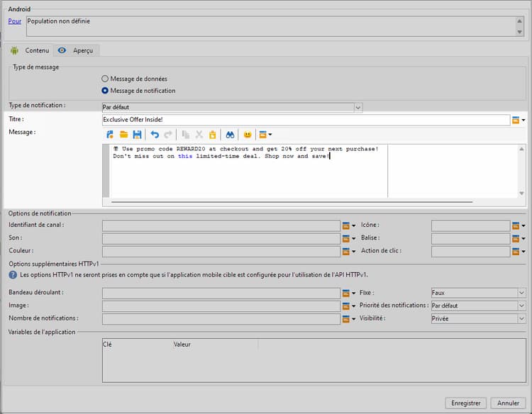This screenshot has width=532, height=414.
Task: Open search with the binoculars icon
Action: (x=230, y=134)
